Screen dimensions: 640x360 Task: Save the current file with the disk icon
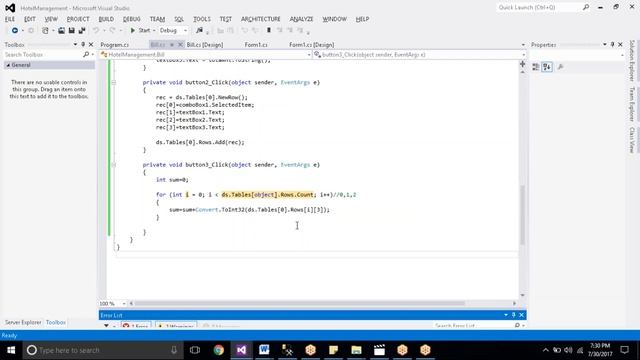(71, 31)
